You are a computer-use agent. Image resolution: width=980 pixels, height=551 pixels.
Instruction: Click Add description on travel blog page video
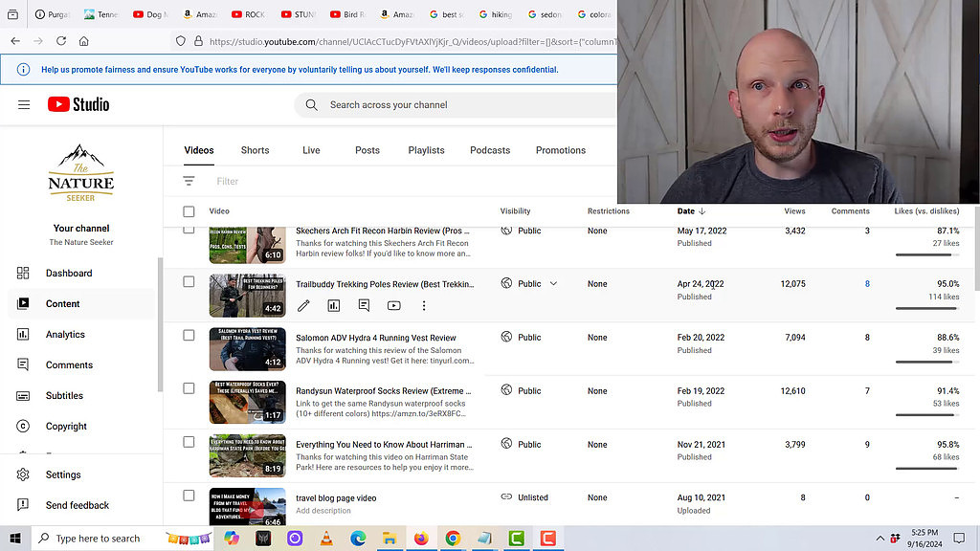click(x=323, y=511)
